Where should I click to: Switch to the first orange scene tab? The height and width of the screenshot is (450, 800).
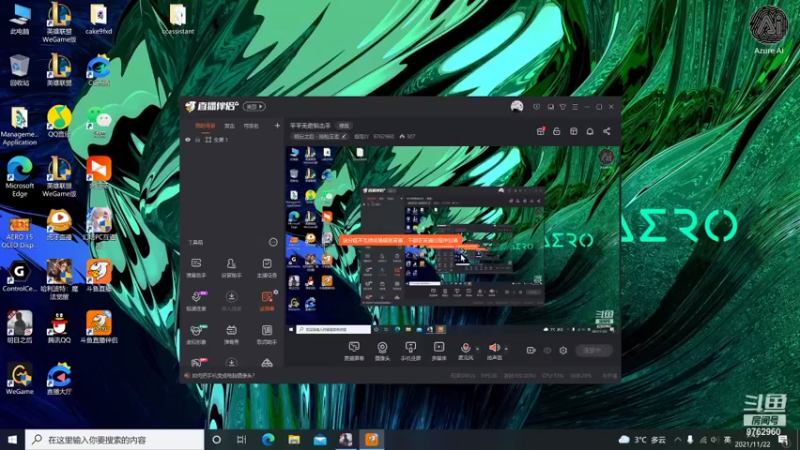tap(205, 126)
